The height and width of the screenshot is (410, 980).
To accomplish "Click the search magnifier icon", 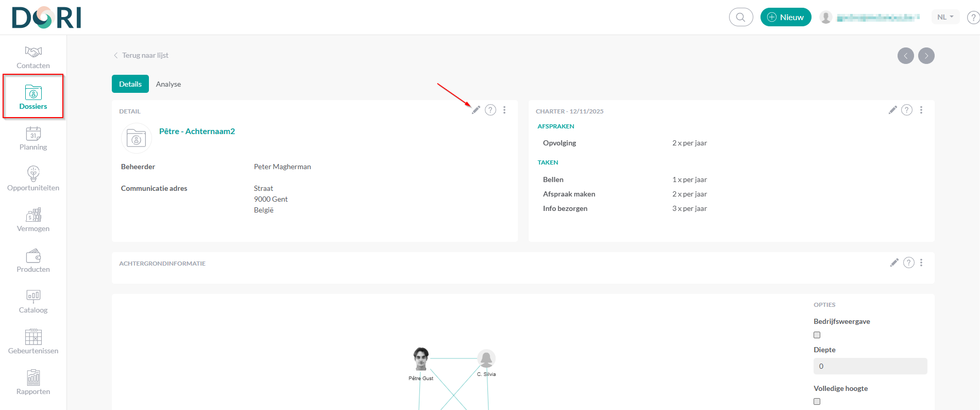I will 741,17.
